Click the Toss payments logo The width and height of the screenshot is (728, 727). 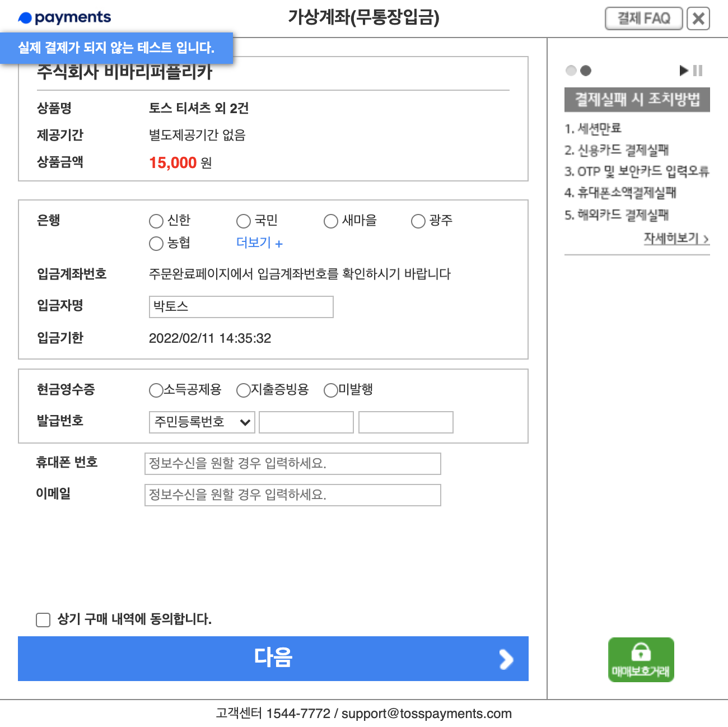[64, 17]
